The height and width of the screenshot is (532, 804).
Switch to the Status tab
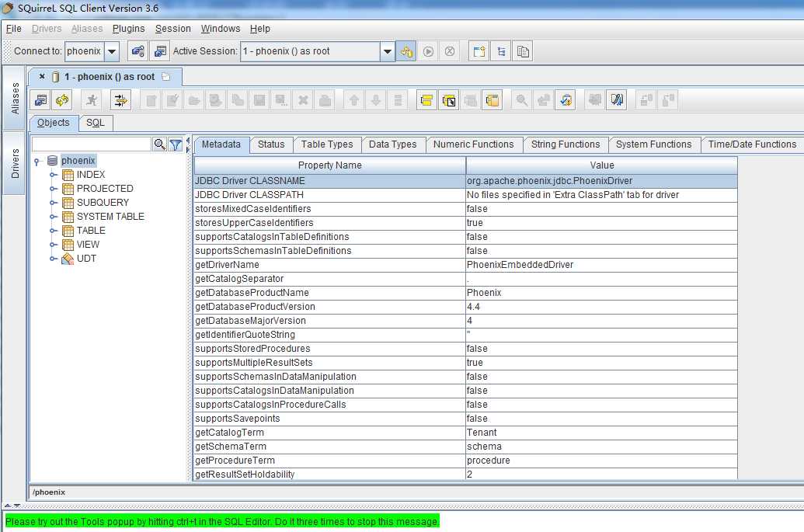click(271, 144)
